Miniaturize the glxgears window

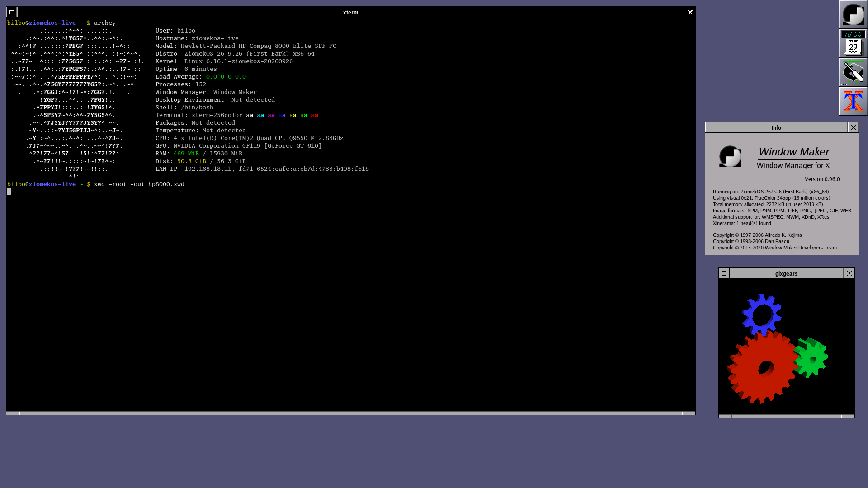point(724,273)
